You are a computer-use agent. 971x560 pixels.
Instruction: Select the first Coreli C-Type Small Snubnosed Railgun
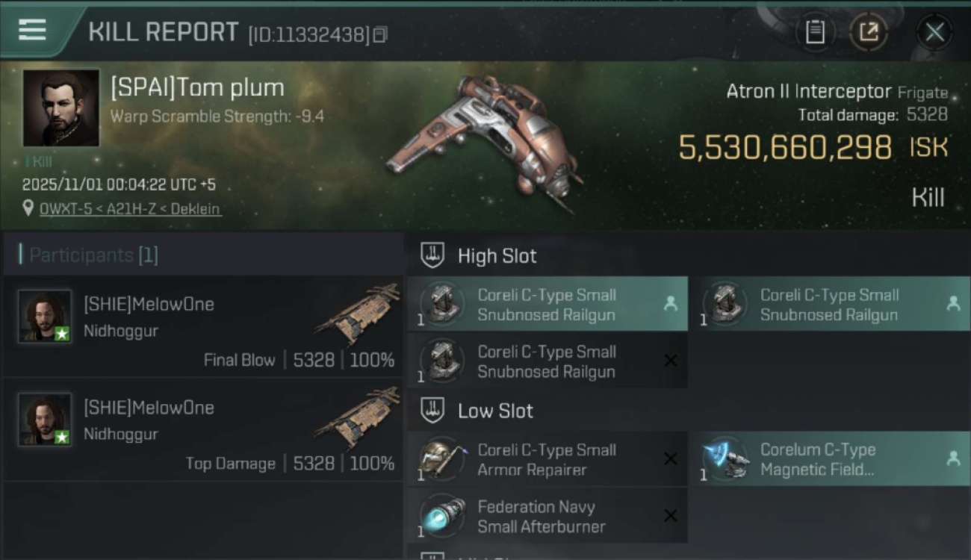(547, 305)
